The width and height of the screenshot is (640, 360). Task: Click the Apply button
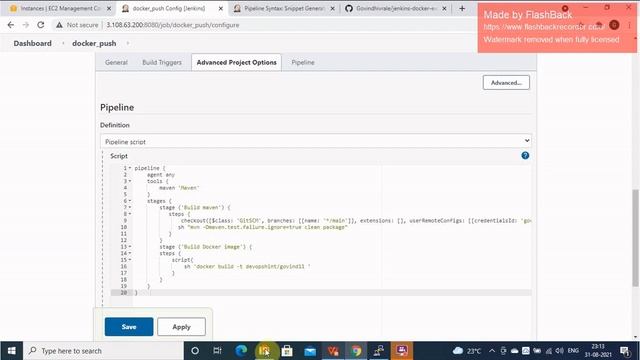click(x=181, y=327)
